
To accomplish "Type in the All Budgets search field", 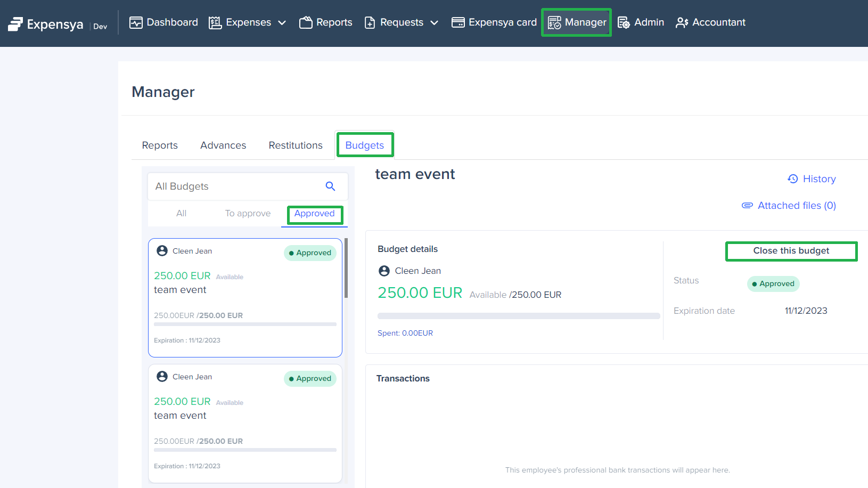I will coord(234,186).
